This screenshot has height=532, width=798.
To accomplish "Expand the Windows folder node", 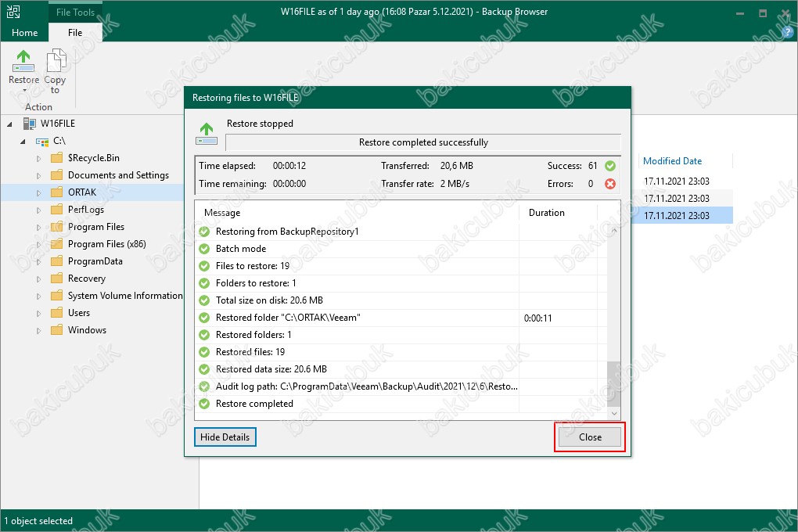I will point(38,330).
